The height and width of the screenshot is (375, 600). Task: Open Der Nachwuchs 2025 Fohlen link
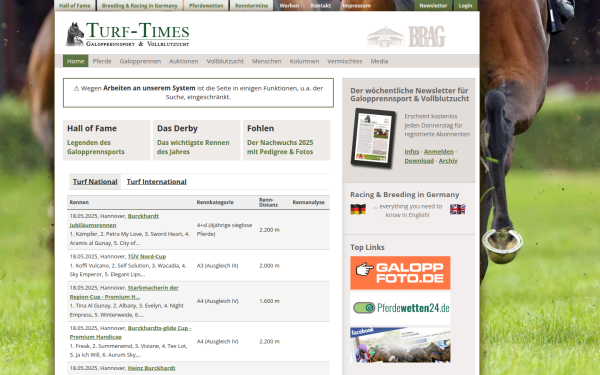(x=280, y=147)
